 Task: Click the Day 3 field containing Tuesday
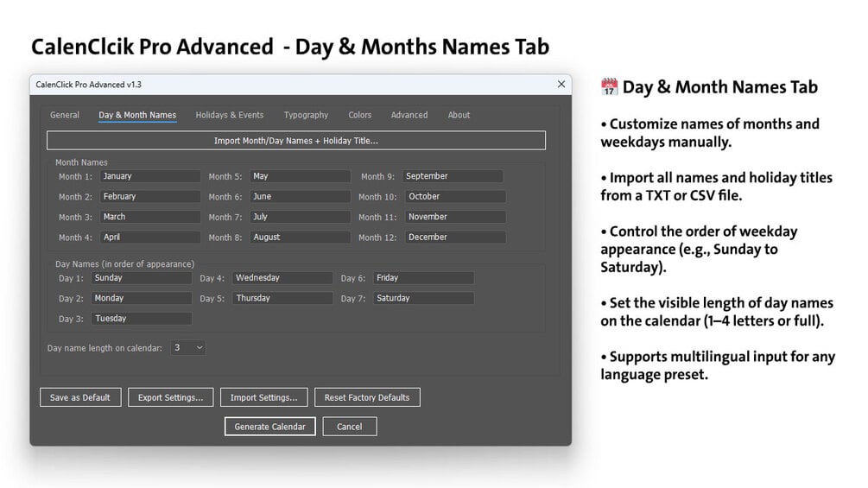142,319
